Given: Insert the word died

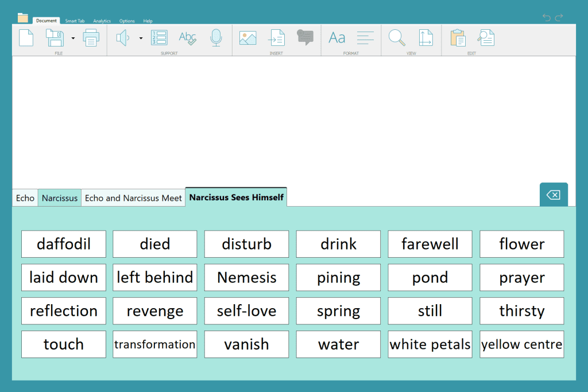Looking at the screenshot, I should tap(155, 244).
